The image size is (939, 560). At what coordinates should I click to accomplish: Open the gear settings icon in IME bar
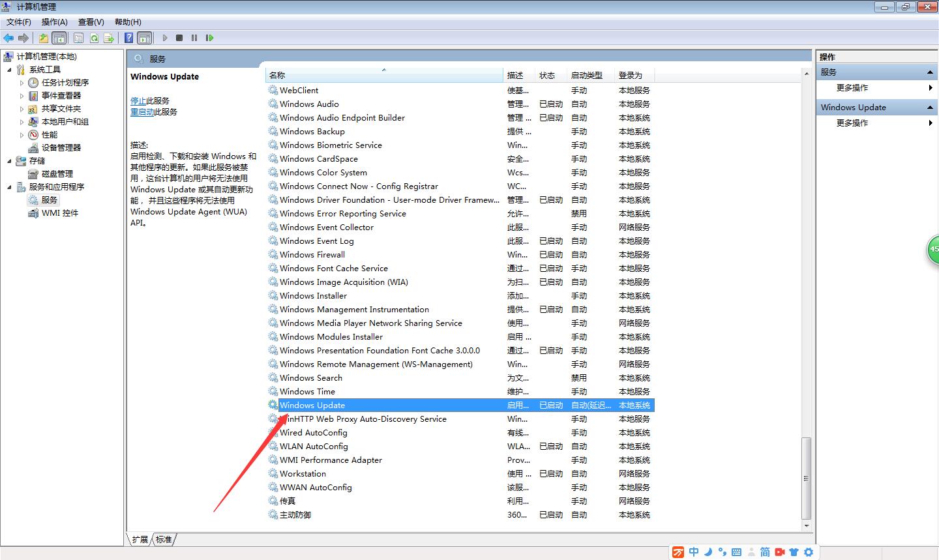pos(809,552)
